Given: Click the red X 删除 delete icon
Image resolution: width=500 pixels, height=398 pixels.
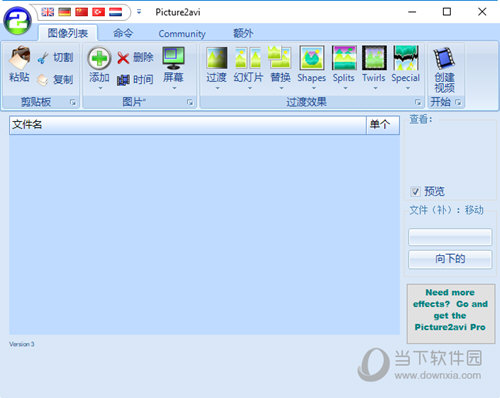Looking at the screenshot, I should (123, 58).
